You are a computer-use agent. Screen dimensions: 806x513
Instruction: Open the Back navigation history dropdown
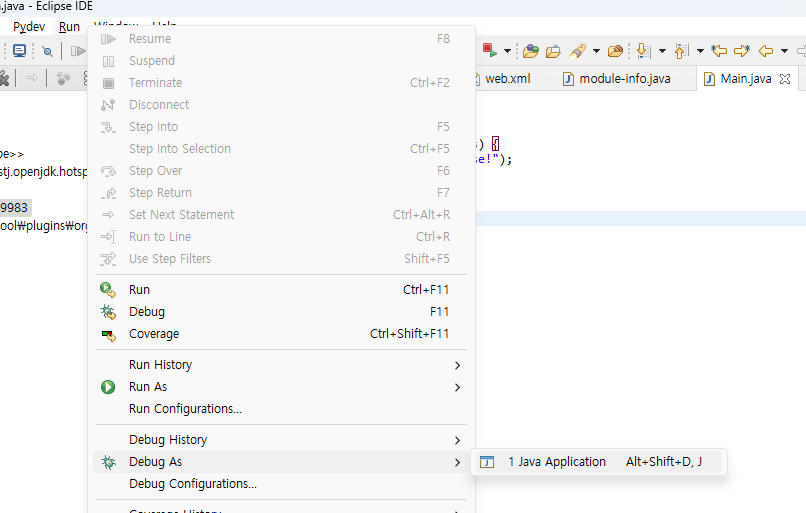click(x=784, y=51)
